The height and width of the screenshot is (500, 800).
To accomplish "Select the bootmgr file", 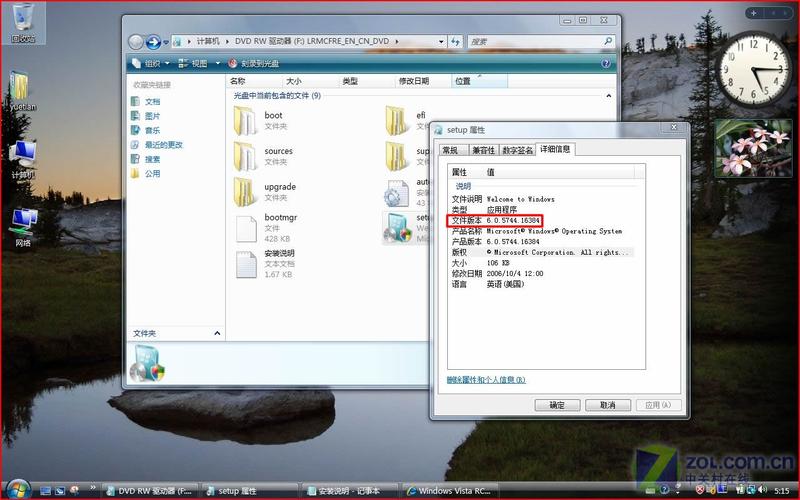I will [x=266, y=228].
